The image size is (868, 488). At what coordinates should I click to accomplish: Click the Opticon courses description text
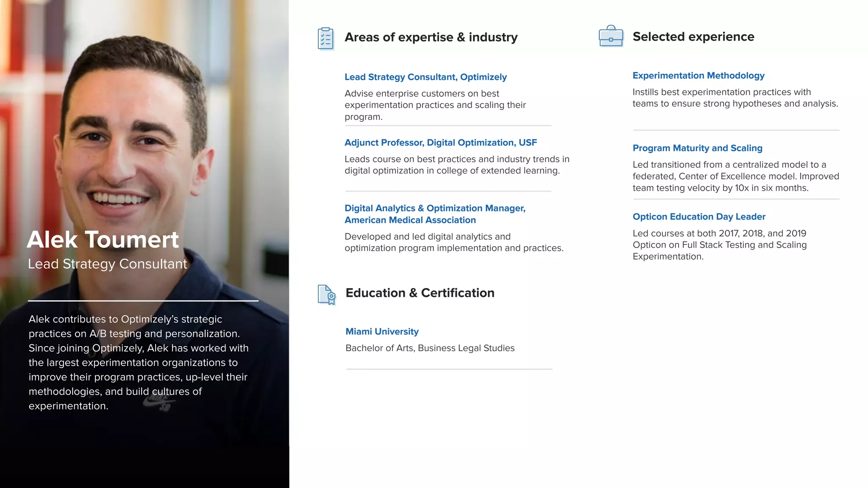719,245
